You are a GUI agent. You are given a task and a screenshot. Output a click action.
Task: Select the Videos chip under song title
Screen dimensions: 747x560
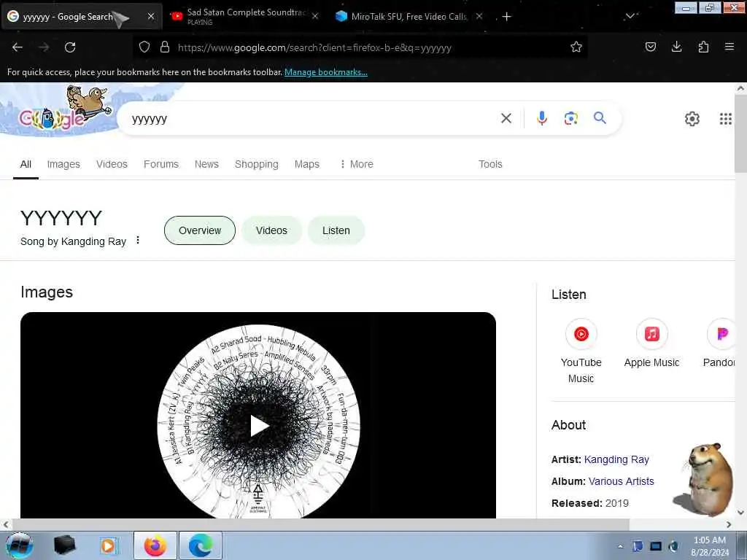[271, 230]
